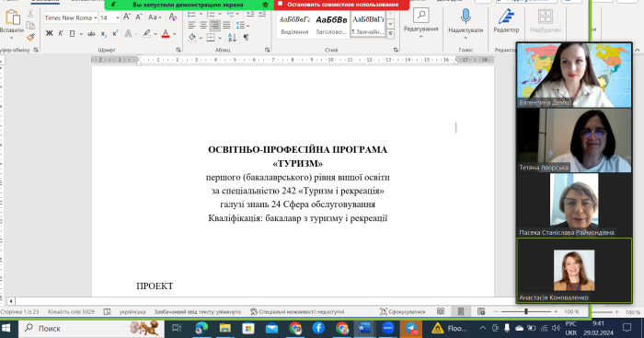644x338 pixels.
Task: Select the Format Painter brush
Action: 30,37
